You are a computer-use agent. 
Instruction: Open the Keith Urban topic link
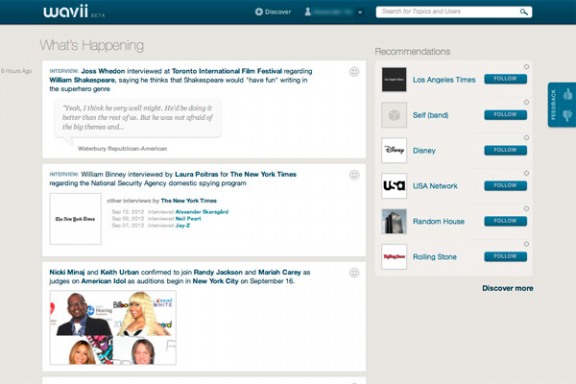(119, 272)
